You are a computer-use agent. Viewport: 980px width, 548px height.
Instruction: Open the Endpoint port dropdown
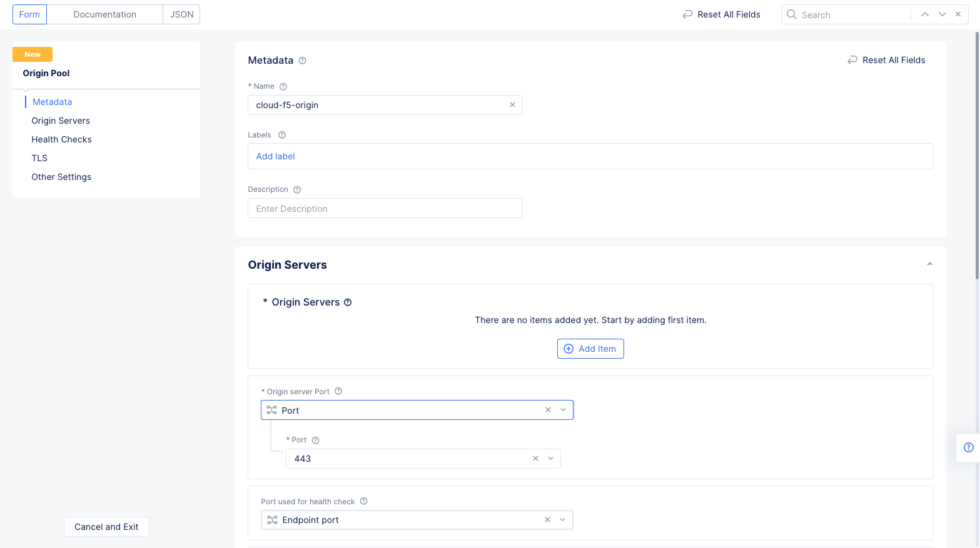[562, 520]
